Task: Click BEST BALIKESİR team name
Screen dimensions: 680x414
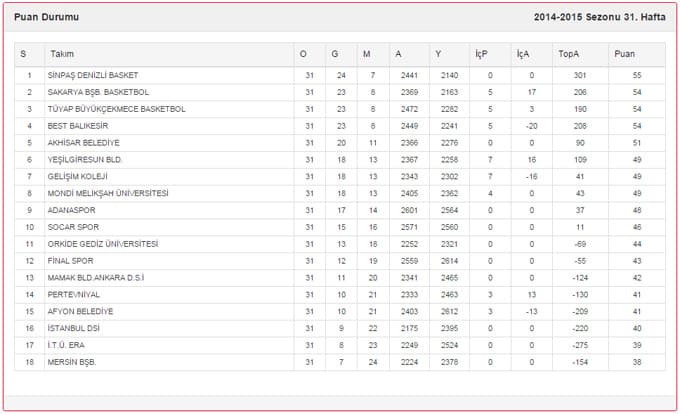Action: click(x=78, y=126)
